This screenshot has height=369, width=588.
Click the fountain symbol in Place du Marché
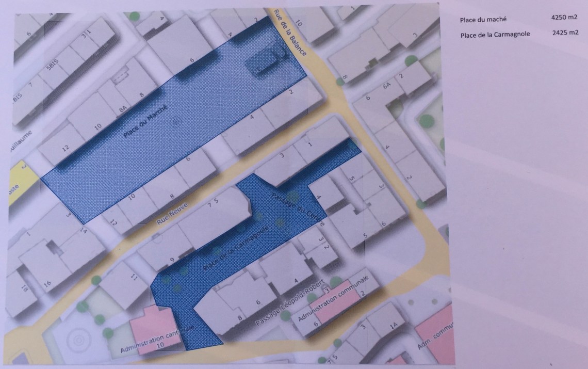tap(176, 122)
